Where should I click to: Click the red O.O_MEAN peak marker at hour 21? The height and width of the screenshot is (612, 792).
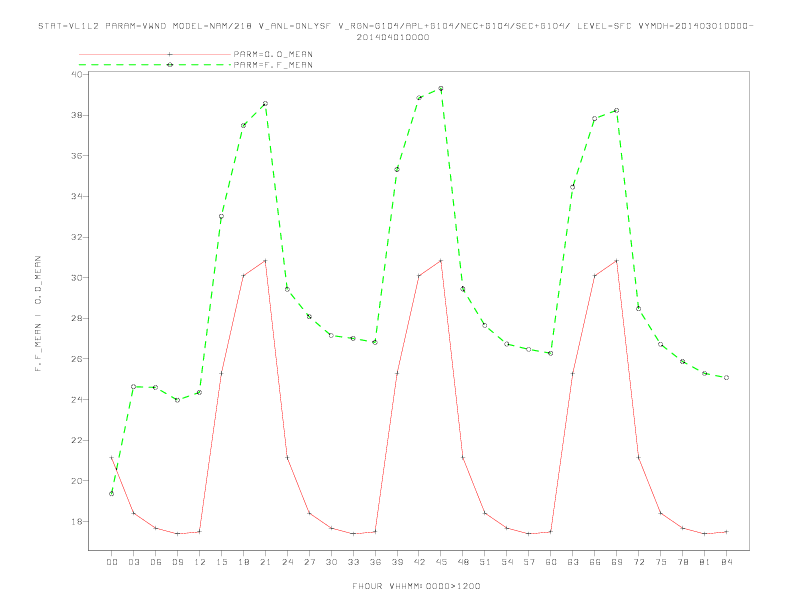coord(265,261)
